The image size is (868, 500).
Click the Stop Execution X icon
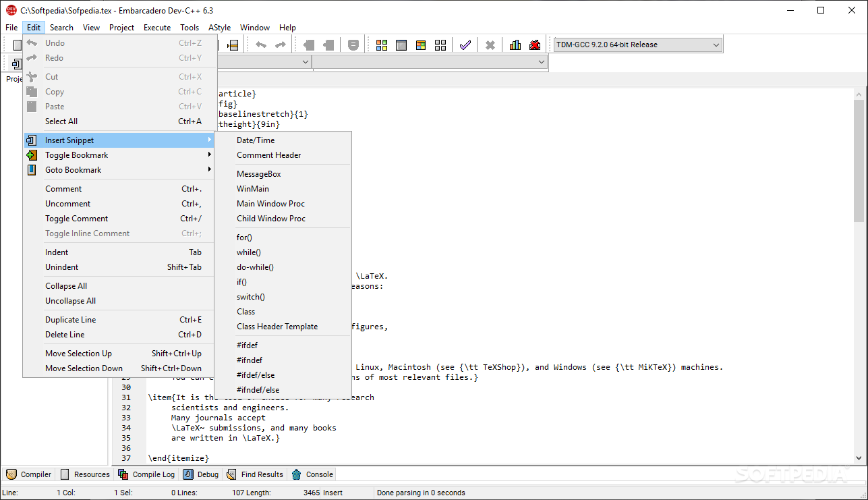[490, 45]
